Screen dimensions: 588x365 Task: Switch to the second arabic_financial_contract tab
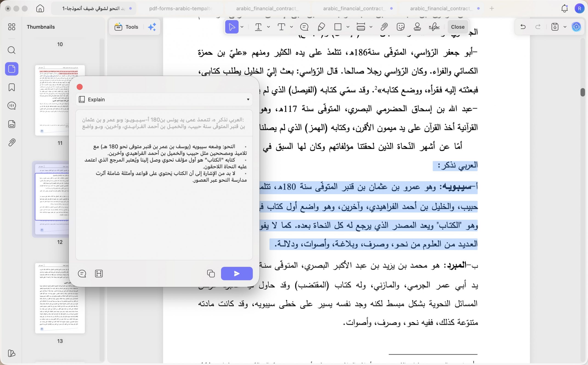pyautogui.click(x=355, y=9)
